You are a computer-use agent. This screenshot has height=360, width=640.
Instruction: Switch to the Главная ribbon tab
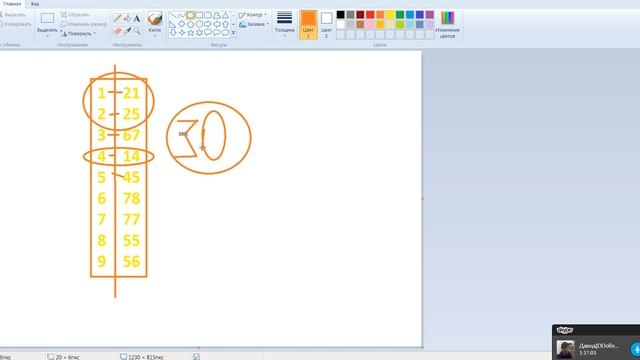(x=12, y=4)
